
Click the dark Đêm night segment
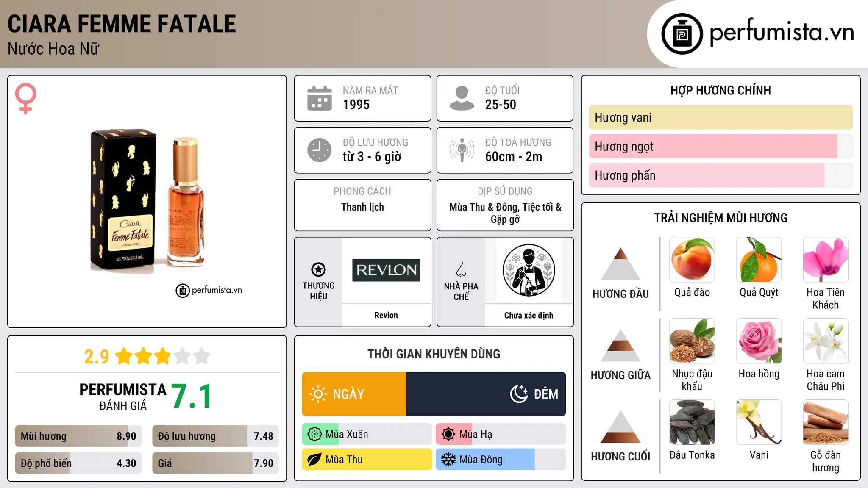click(x=486, y=394)
